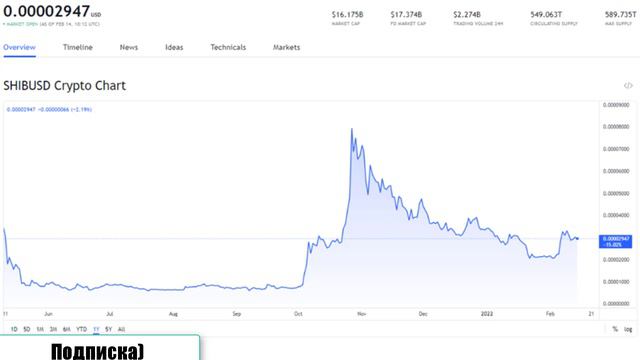This screenshot has width=640, height=360.
Task: Click the chart legend price change text
Action: [x=49, y=109]
